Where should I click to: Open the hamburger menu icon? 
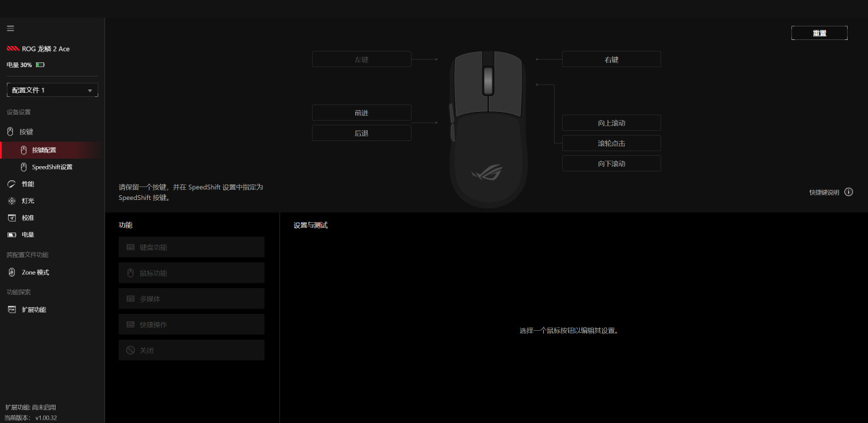click(x=10, y=28)
